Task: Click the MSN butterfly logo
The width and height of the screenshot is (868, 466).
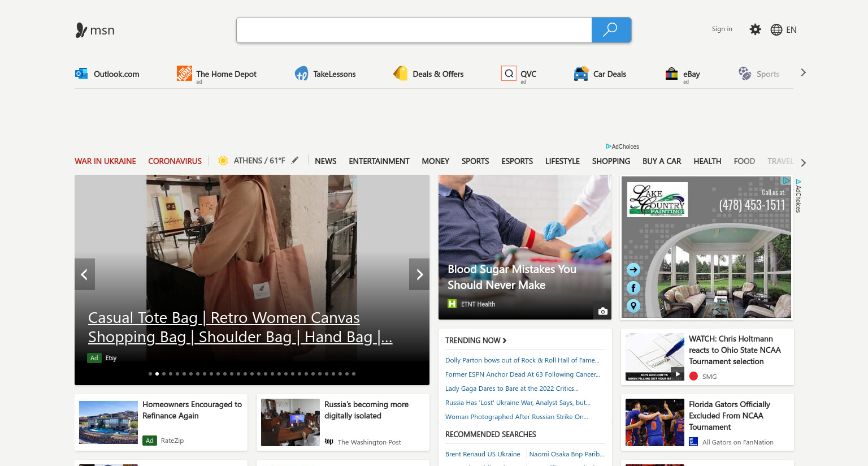Action: [x=81, y=30]
